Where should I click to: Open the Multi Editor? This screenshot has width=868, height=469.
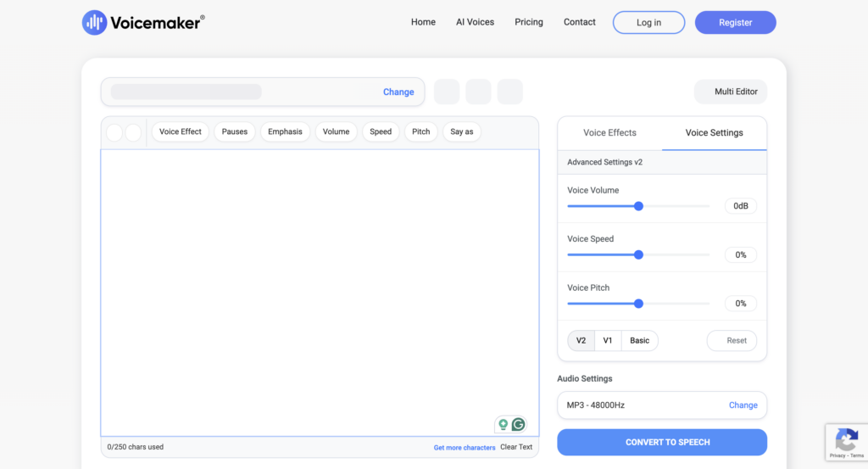pyautogui.click(x=731, y=92)
